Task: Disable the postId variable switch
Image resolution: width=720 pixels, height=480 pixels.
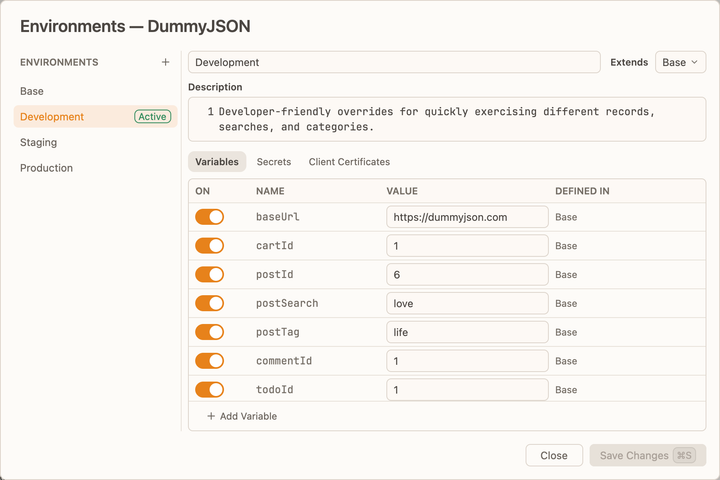Action: click(x=209, y=275)
